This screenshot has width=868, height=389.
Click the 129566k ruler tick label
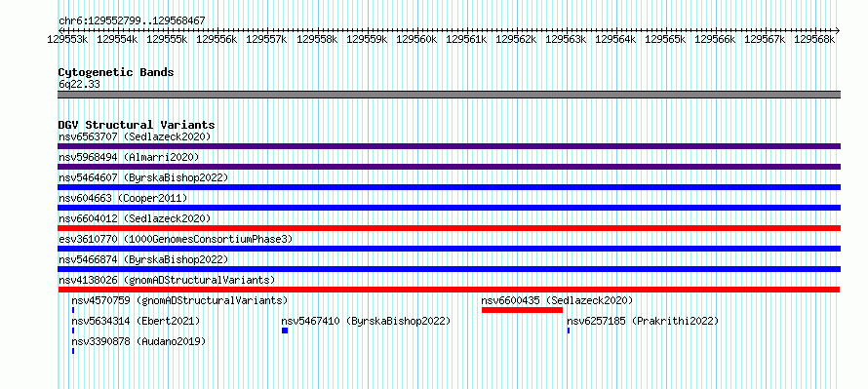715,39
